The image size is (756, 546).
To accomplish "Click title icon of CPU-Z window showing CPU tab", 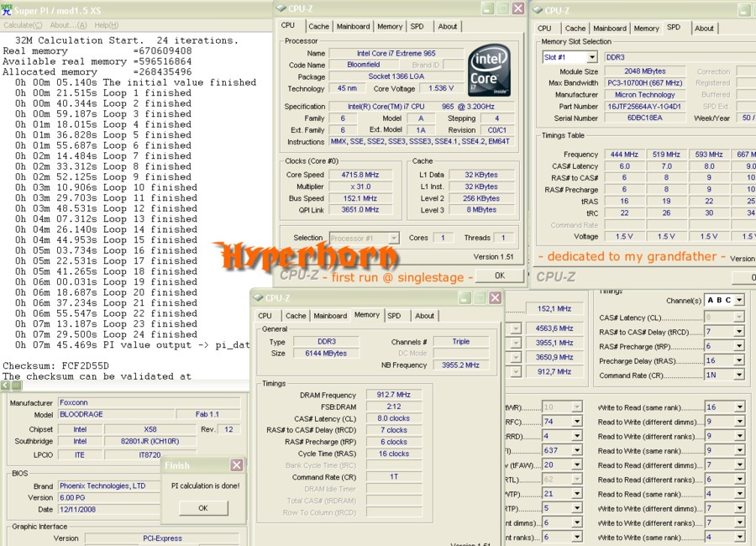I will click(x=281, y=8).
